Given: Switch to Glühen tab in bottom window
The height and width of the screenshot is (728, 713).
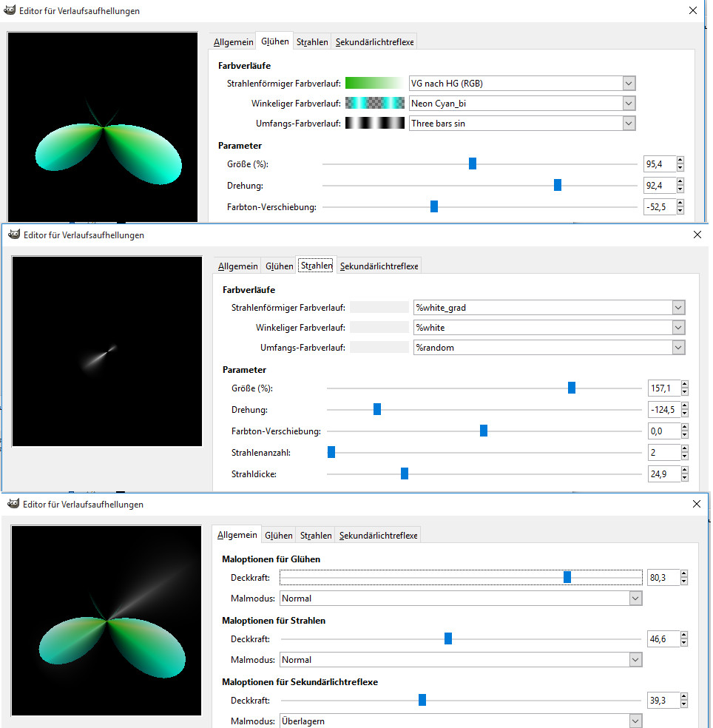Looking at the screenshot, I should (x=279, y=536).
